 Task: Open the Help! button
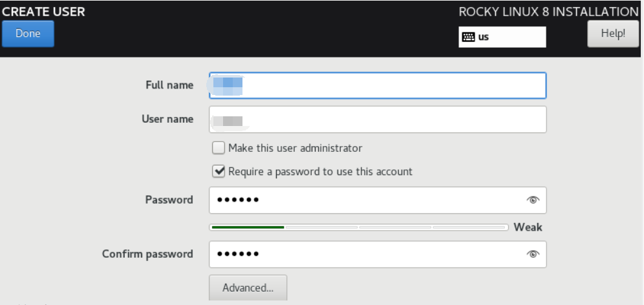coord(613,34)
